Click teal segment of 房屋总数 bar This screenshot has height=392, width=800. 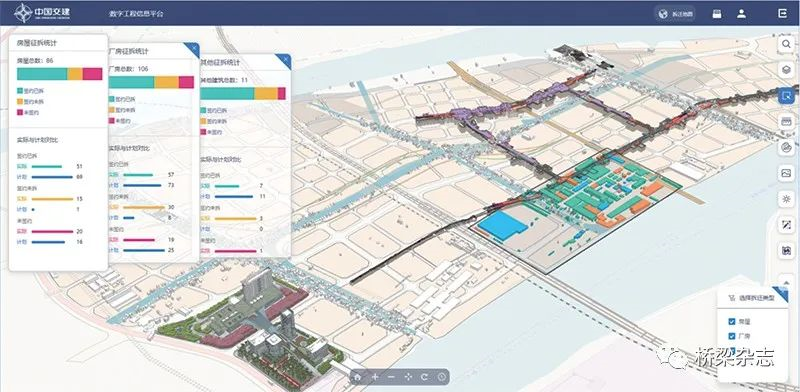42,74
